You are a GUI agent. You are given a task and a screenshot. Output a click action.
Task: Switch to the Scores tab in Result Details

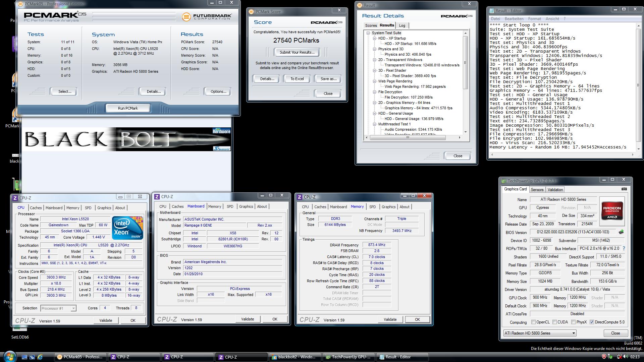click(371, 25)
